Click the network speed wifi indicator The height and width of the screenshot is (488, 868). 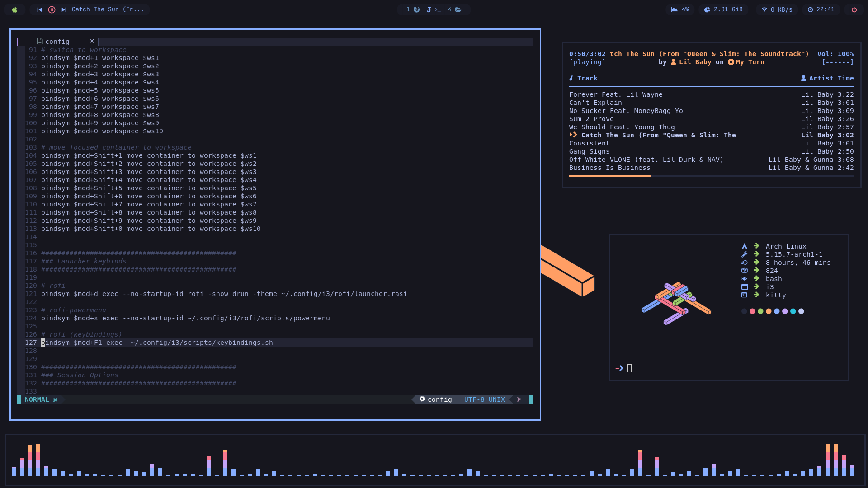tap(777, 9)
